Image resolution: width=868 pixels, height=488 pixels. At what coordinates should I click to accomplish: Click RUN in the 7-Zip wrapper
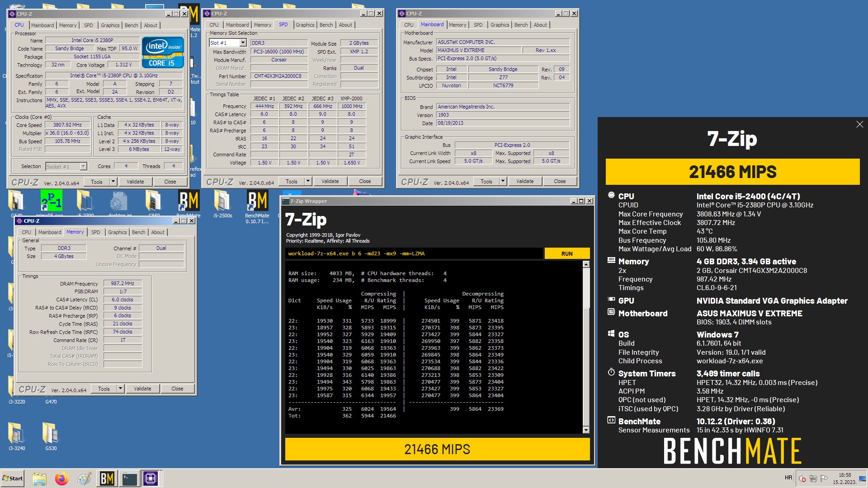(567, 253)
